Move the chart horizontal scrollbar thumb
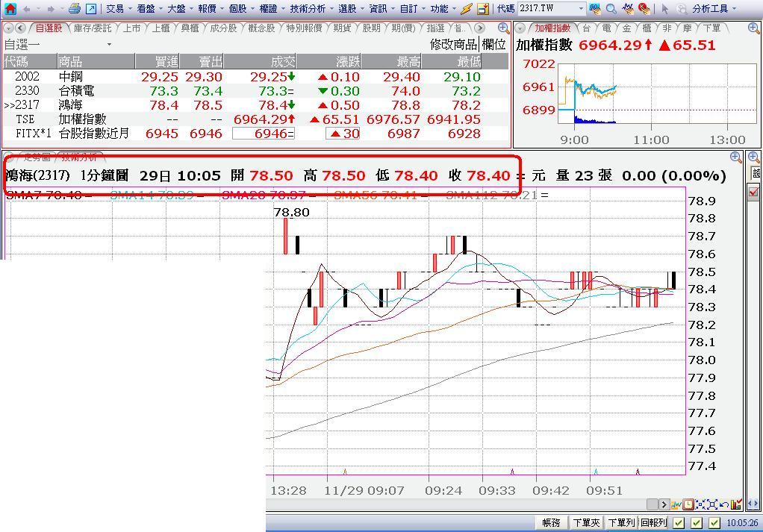The width and height of the screenshot is (763, 532). (653, 504)
